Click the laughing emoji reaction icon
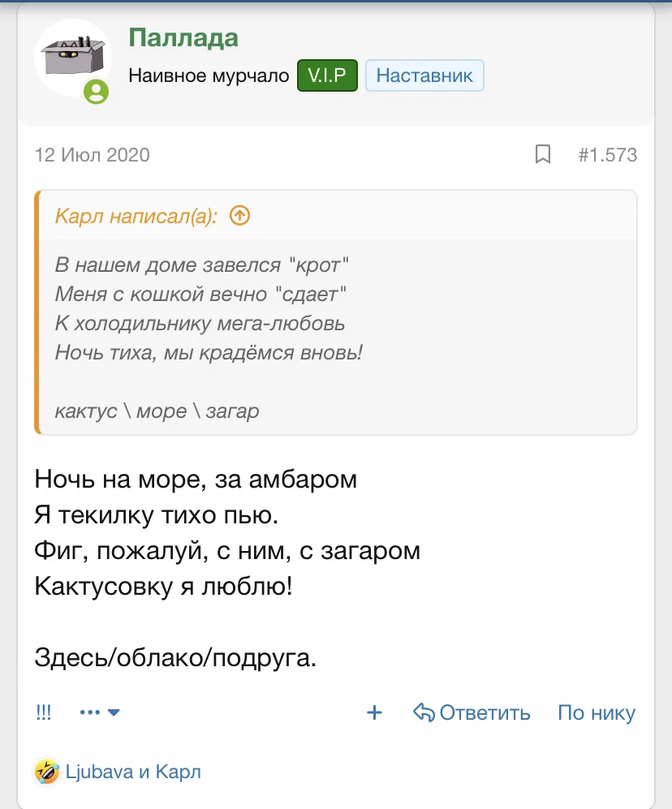The height and width of the screenshot is (809, 672). pos(47,772)
